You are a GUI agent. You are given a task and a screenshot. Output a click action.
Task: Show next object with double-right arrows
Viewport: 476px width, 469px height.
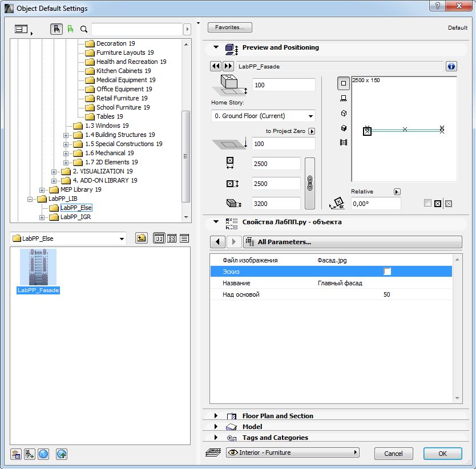(228, 66)
